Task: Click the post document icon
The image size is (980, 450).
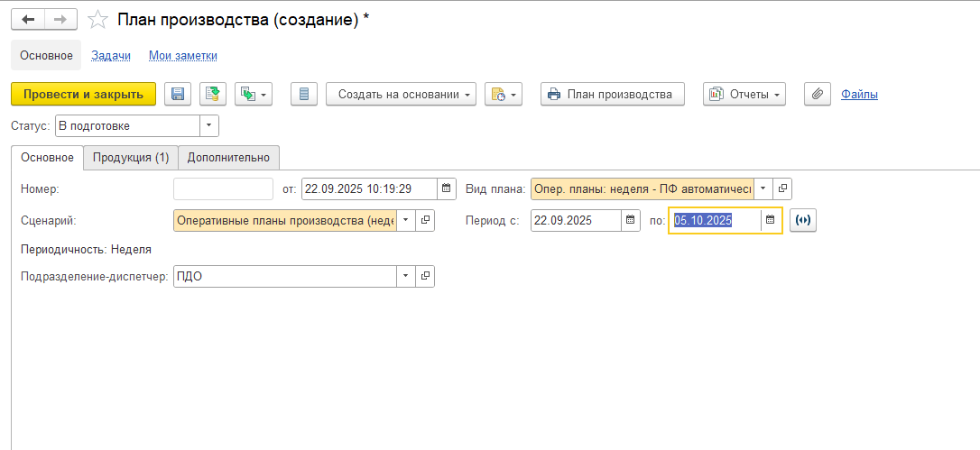Action: pyautogui.click(x=212, y=95)
